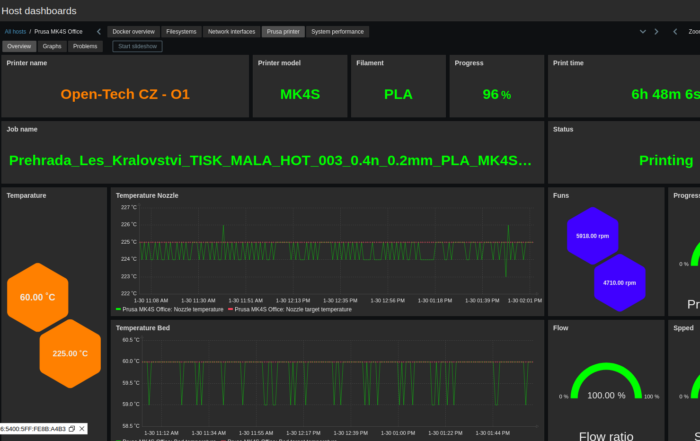This screenshot has width=700, height=441.
Task: Close the address popup
Action: point(82,429)
